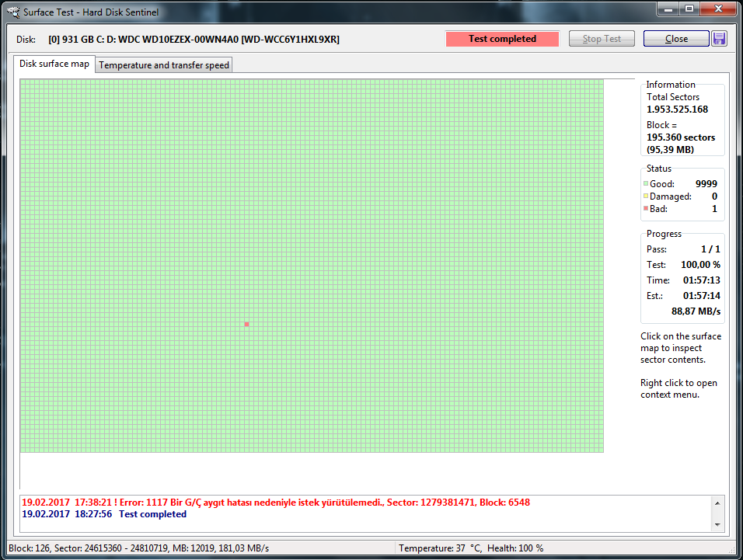The height and width of the screenshot is (560, 743).
Task: Click the Pass value '1 / 1'
Action: tap(710, 249)
